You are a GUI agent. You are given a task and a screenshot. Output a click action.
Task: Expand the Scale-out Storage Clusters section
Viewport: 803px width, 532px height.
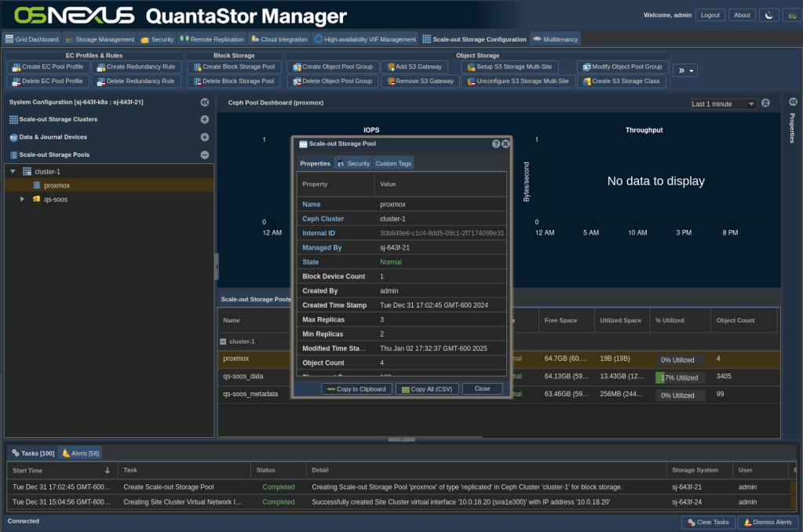204,119
